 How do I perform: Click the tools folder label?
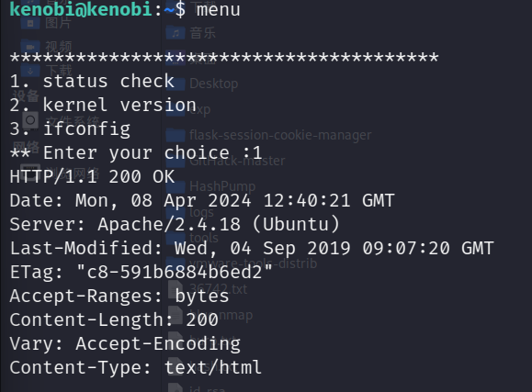204,238
